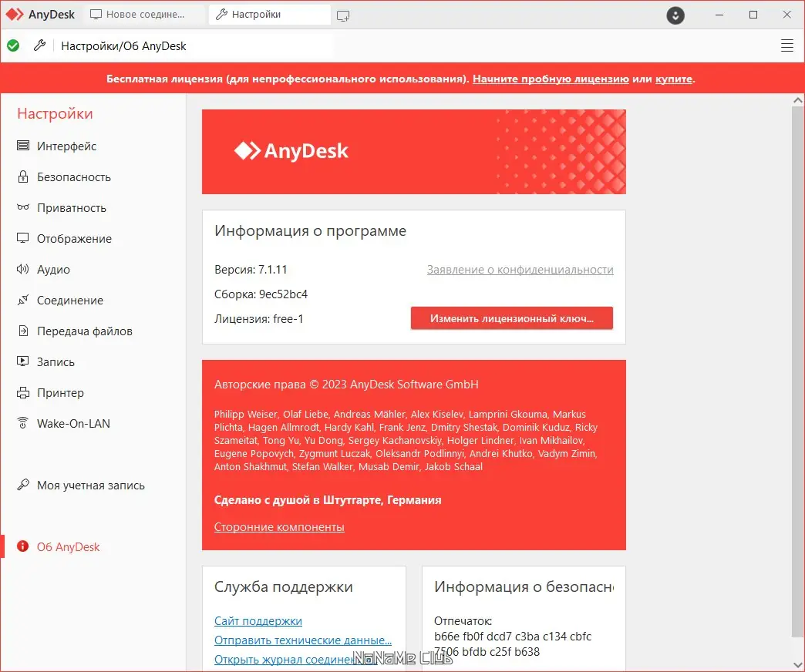Click the scrollbar down arrow
Image resolution: width=805 pixels, height=672 pixels.
point(797,665)
